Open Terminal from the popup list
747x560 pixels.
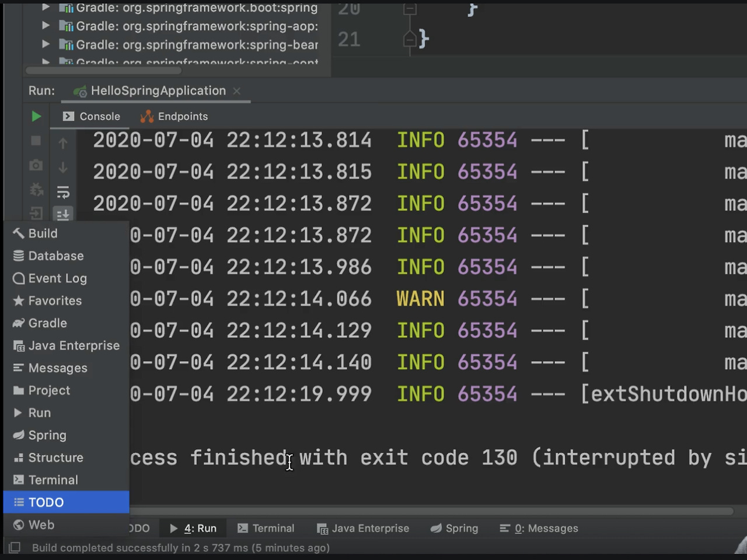pos(66,480)
